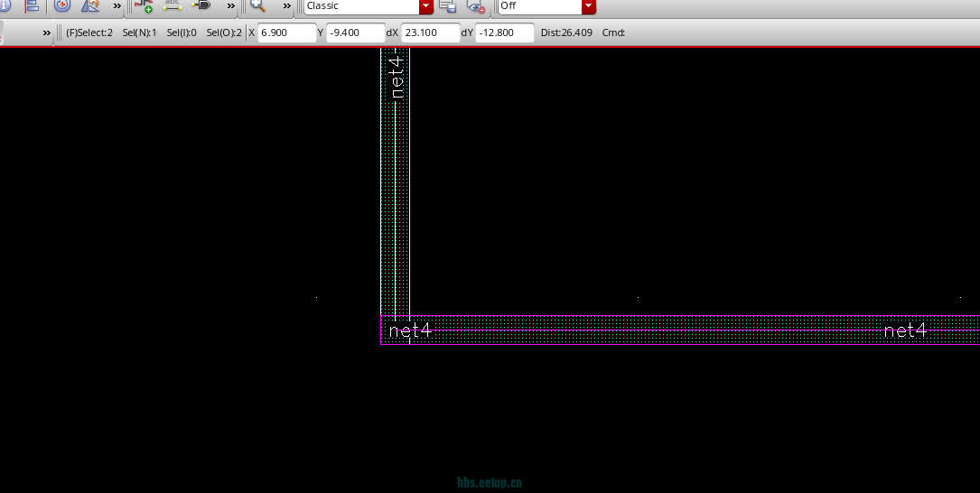Click the eye visibility filter icon

pyautogui.click(x=476, y=6)
